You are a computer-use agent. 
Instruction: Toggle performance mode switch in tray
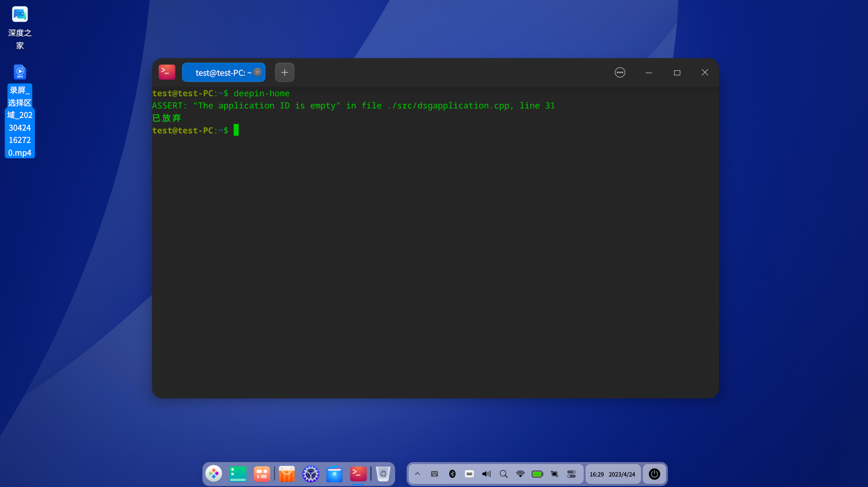(571, 474)
